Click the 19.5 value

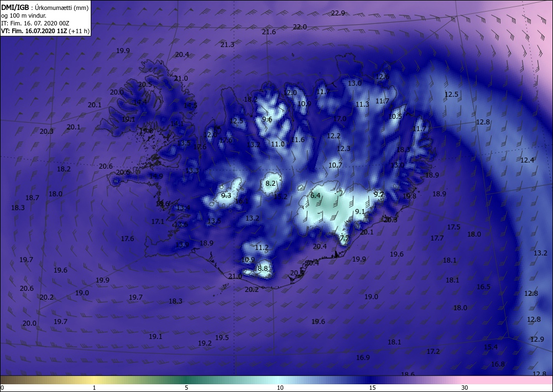[x=222, y=337]
